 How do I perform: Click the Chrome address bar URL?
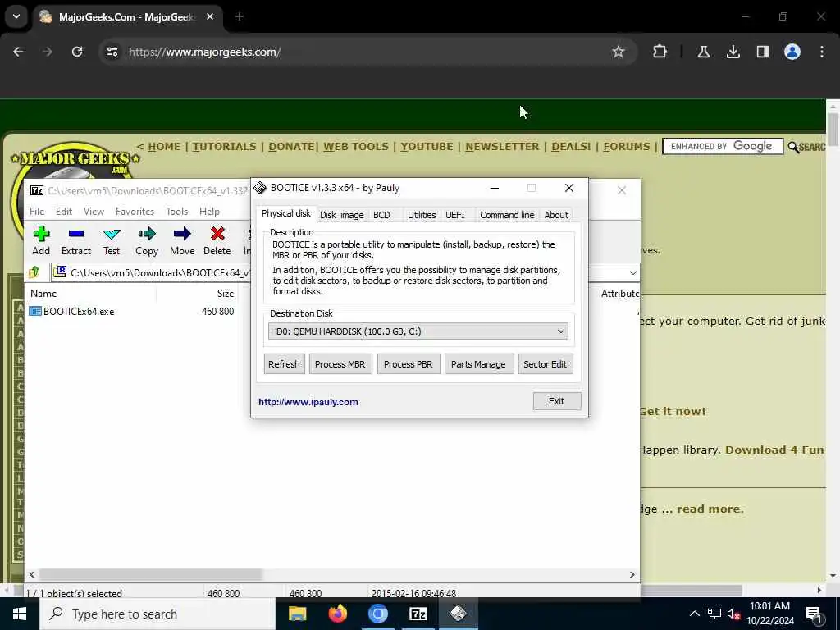(x=204, y=52)
